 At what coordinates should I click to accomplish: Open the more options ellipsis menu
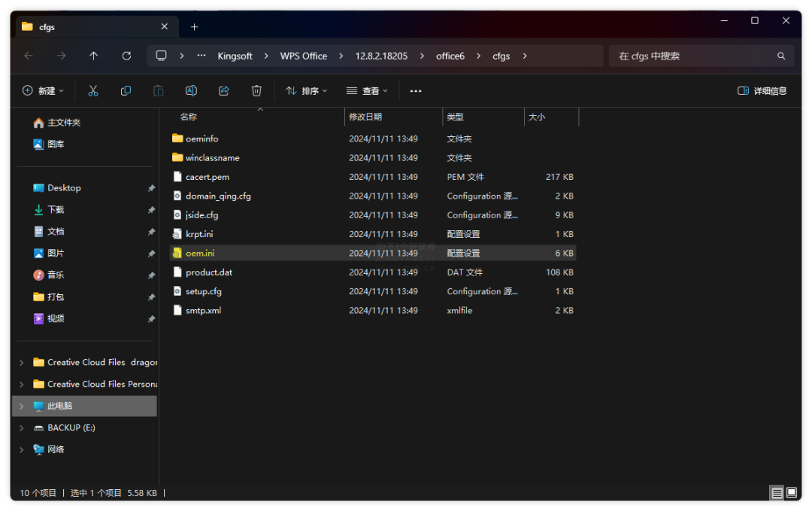click(x=416, y=91)
